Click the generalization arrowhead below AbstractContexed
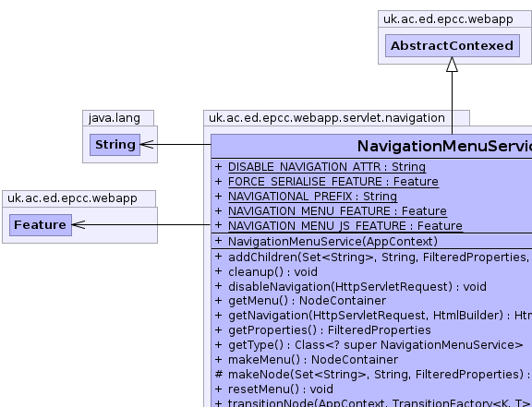This screenshot has width=532, height=407. click(x=452, y=65)
